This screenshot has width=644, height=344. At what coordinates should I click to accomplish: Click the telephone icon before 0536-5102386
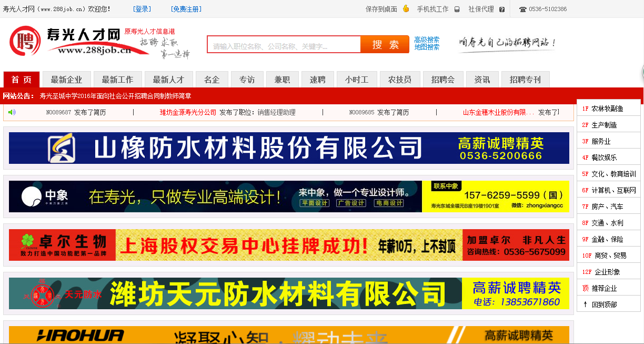(523, 9)
